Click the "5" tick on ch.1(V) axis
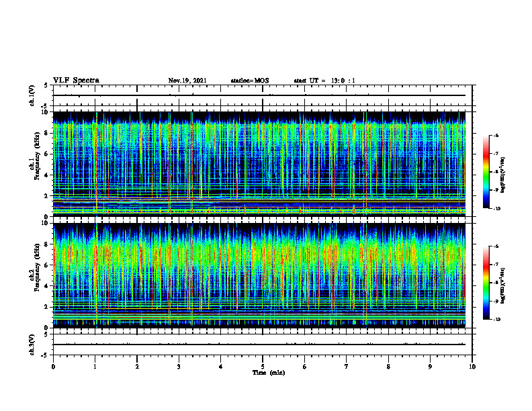Screen dimensions: 532x411 [x=46, y=85]
